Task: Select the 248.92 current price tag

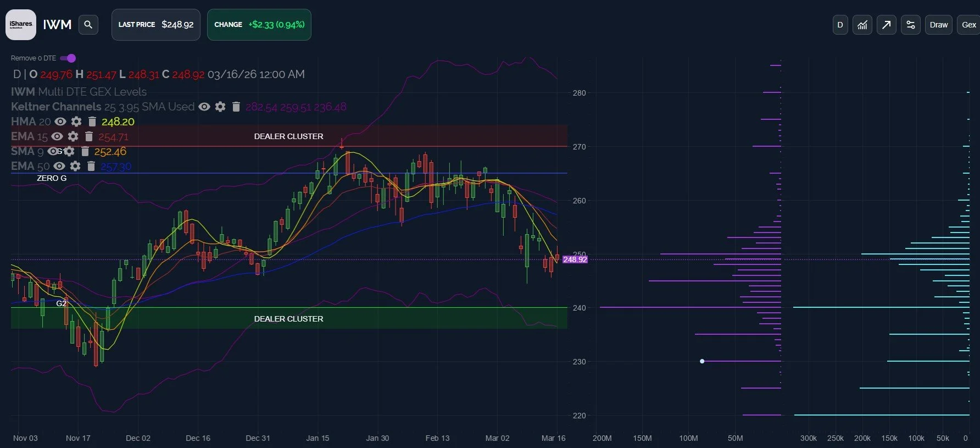Action: pyautogui.click(x=575, y=259)
